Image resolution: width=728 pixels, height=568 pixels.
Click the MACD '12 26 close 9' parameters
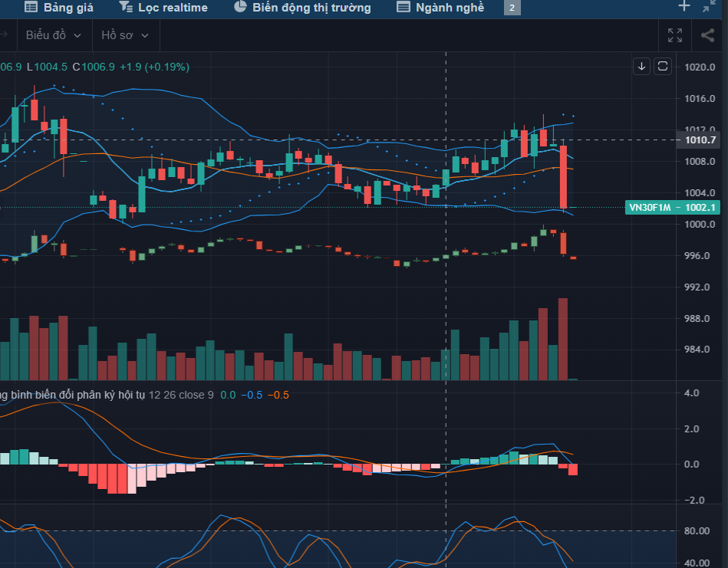tap(181, 395)
